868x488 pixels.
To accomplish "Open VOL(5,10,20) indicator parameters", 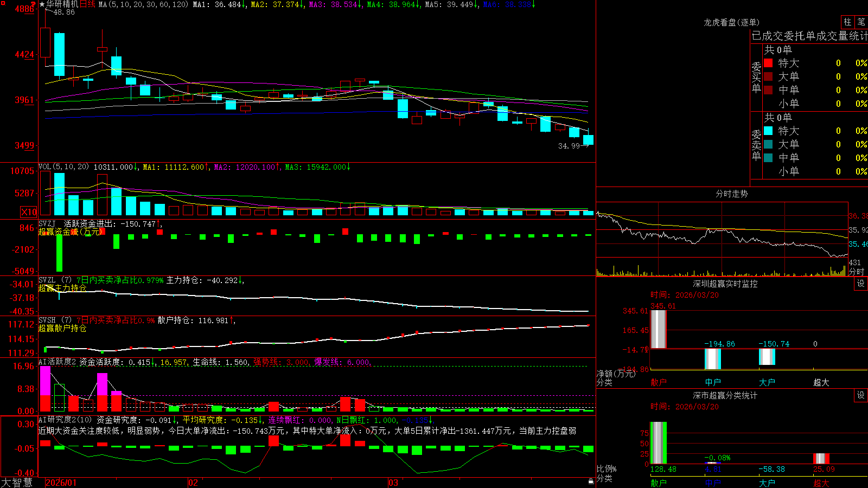I will pyautogui.click(x=63, y=166).
